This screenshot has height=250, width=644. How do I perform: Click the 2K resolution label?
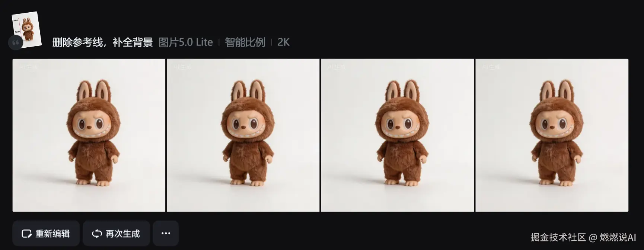(x=283, y=42)
